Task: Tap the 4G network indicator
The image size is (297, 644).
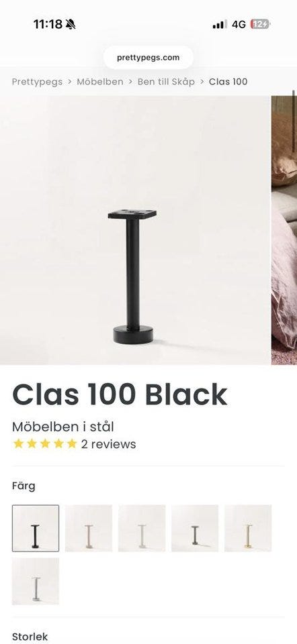Action: 239,25
